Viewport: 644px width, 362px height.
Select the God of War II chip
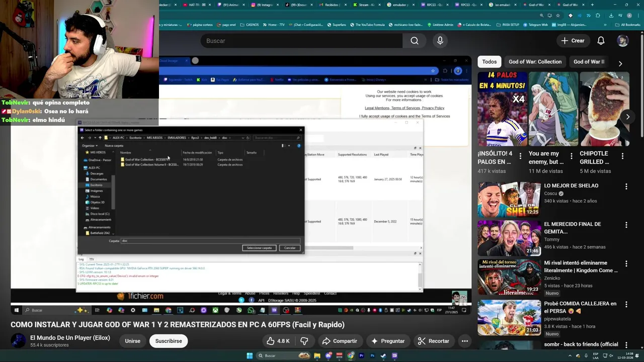pyautogui.click(x=589, y=62)
